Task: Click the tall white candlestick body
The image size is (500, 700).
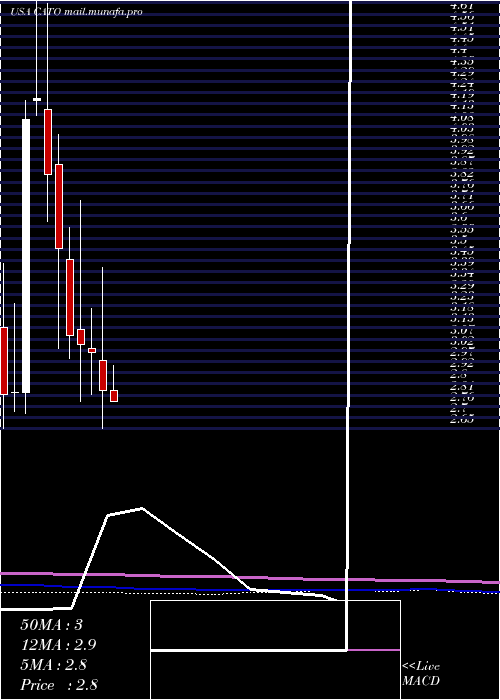Action: point(26,256)
